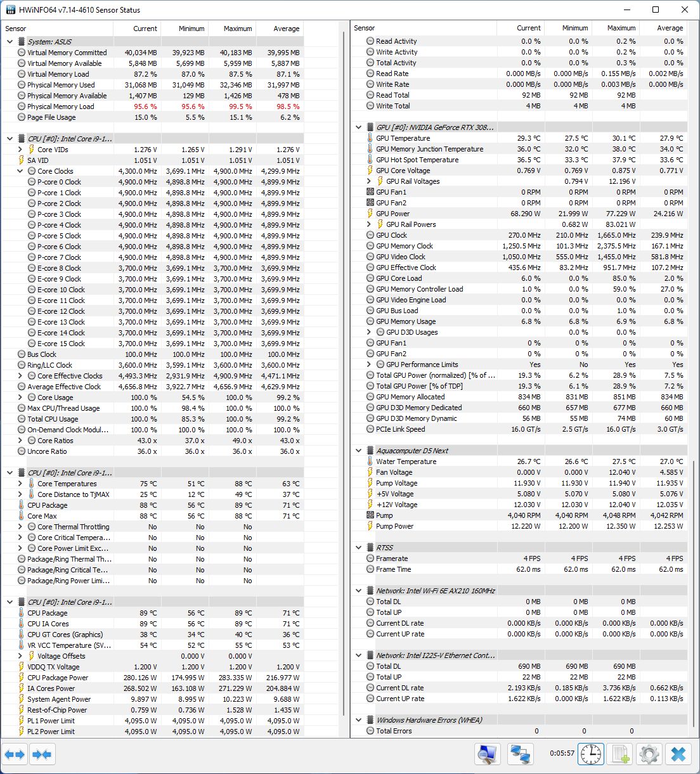
Task: Collapse the Windows Hardware Errors (WHEA) group
Action: [x=359, y=720]
